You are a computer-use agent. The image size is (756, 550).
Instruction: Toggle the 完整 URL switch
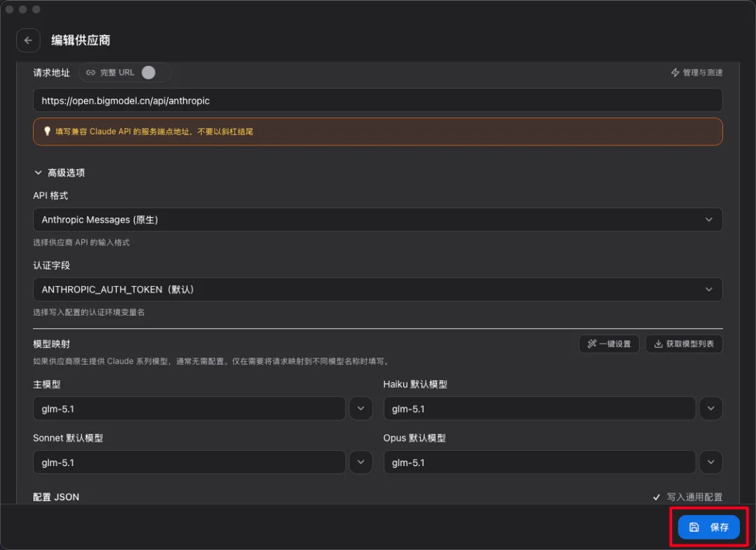click(147, 72)
